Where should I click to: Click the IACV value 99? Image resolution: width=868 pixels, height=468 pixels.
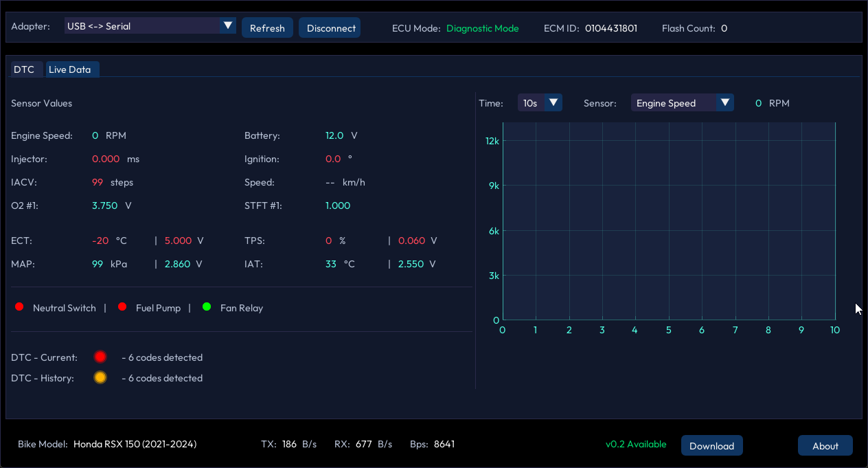tap(98, 182)
